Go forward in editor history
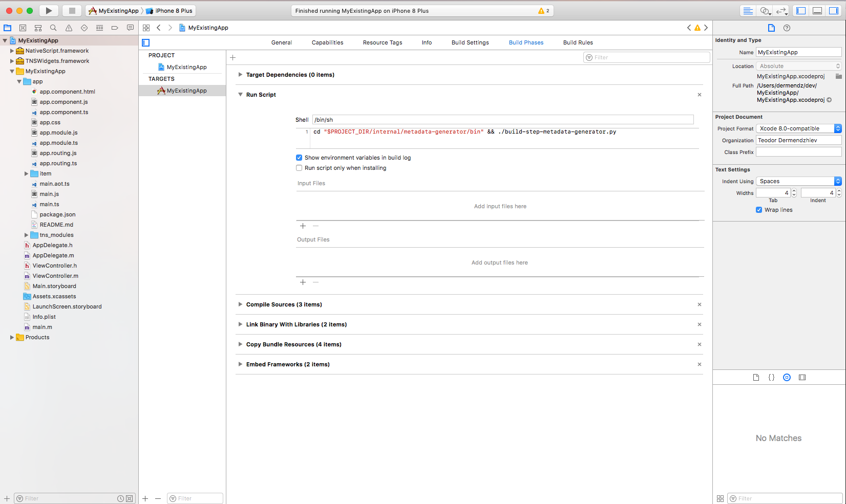The image size is (846, 504). (170, 28)
